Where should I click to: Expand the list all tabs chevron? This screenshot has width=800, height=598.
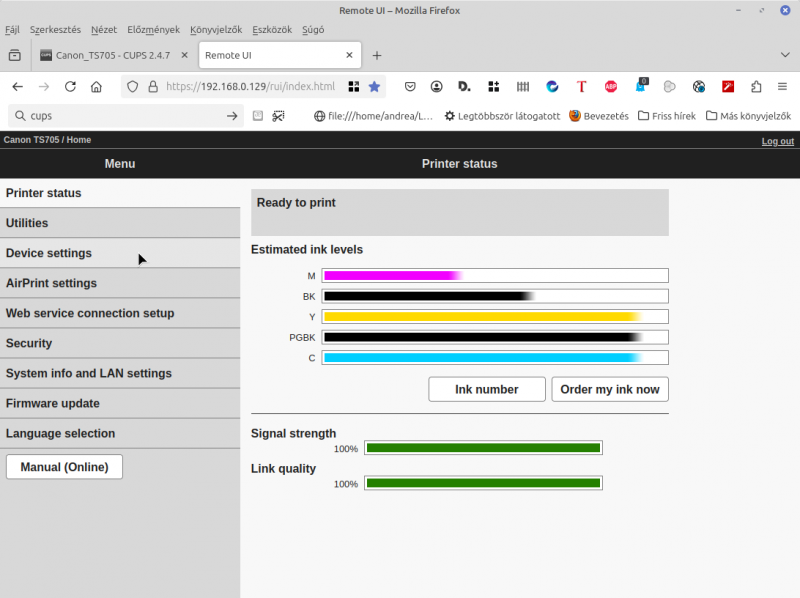click(x=785, y=55)
